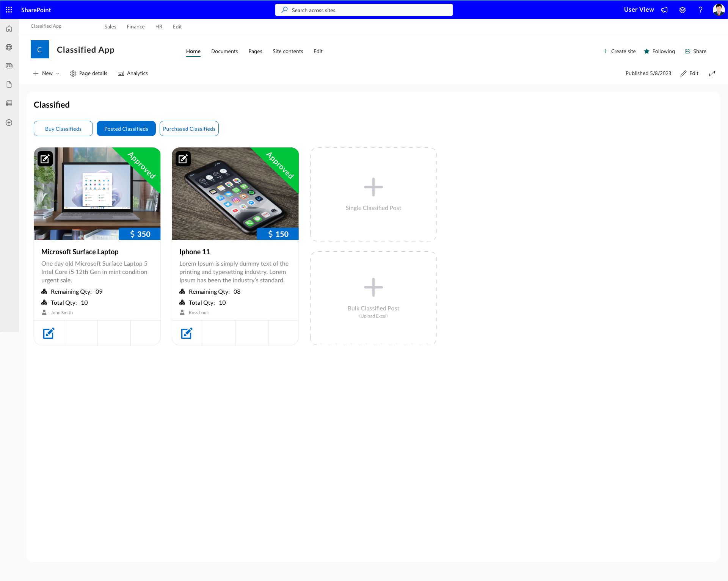Click Edit in site navigation
Image resolution: width=728 pixels, height=581 pixels.
pyautogui.click(x=318, y=52)
